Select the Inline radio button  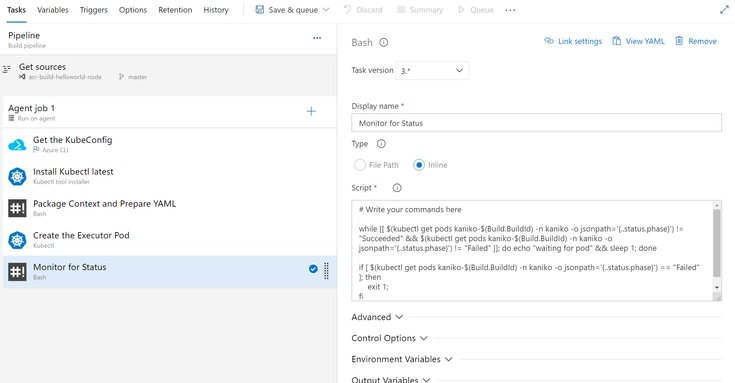[419, 165]
